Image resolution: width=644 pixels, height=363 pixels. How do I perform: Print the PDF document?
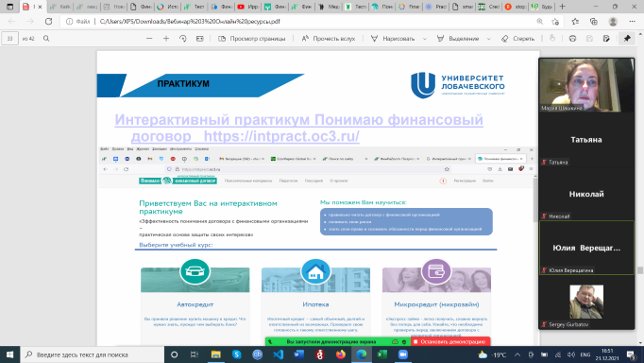(x=572, y=38)
